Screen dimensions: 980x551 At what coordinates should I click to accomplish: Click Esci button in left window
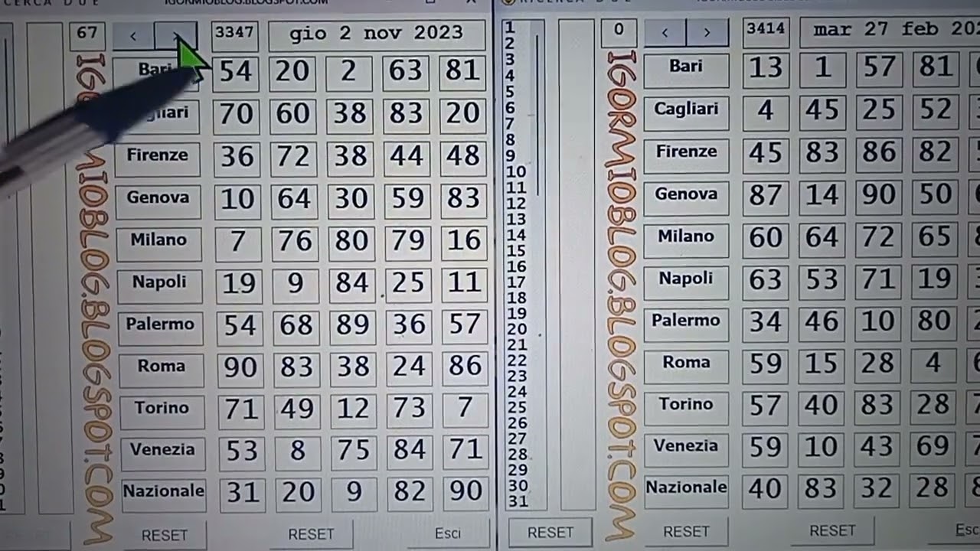[x=448, y=533]
